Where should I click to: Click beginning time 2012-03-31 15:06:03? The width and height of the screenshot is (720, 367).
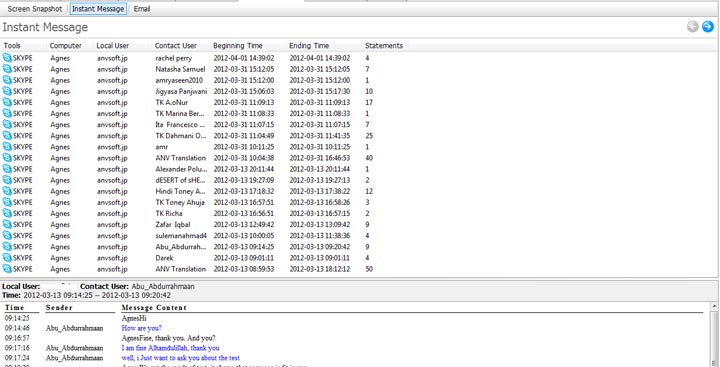click(244, 91)
